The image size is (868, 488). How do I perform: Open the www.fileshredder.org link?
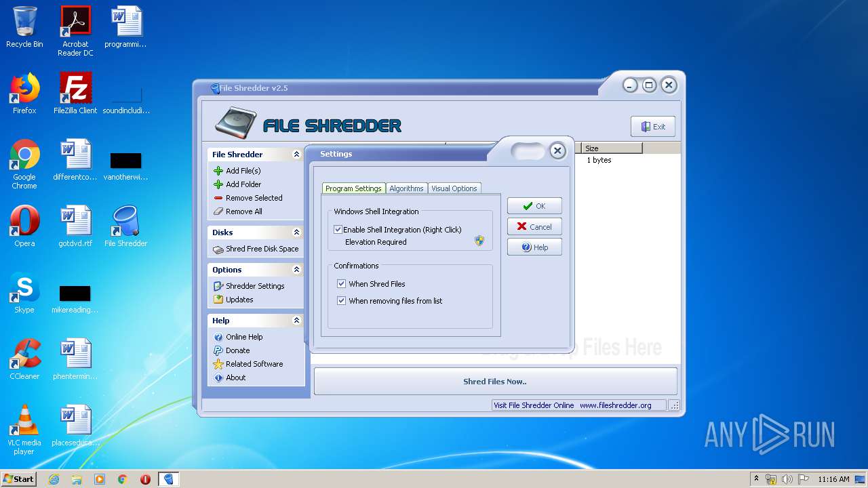615,405
